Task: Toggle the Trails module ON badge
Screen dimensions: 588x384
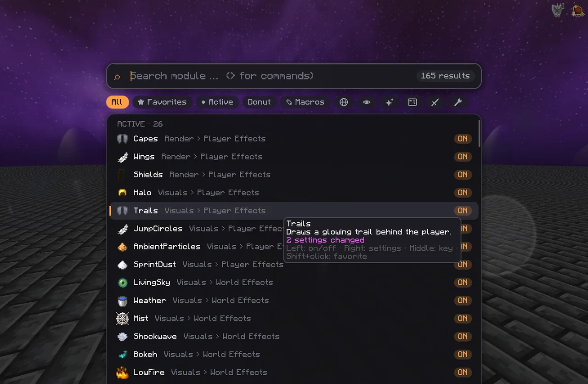Action: click(x=463, y=210)
